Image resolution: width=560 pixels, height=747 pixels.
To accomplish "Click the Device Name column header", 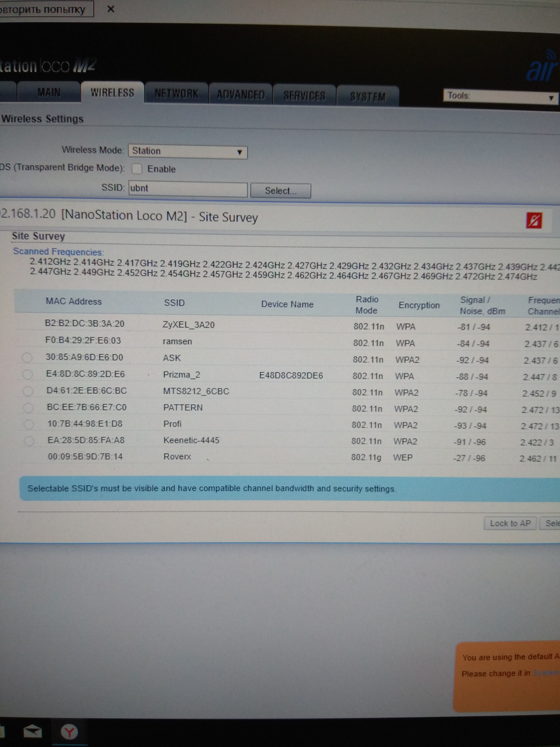I will point(287,304).
